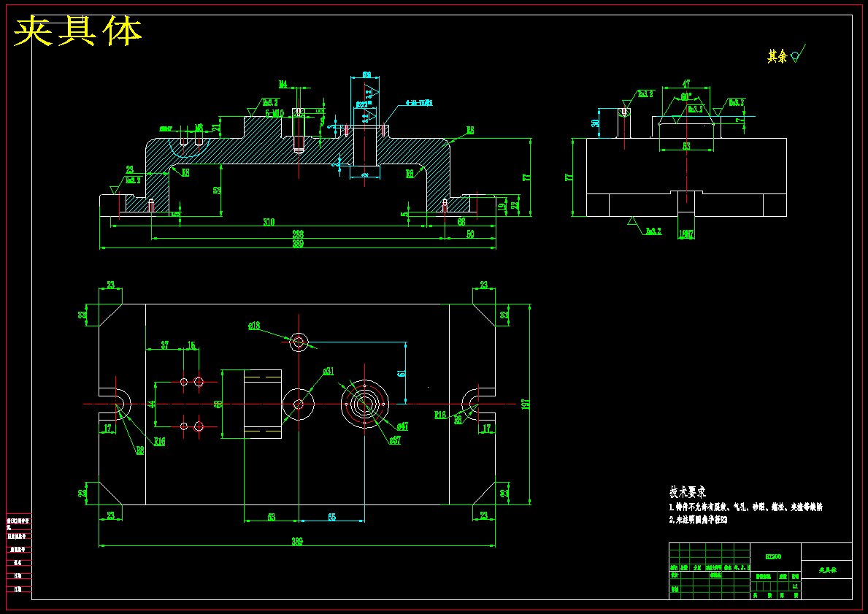
Task: Select the 288 dimension in the section view
Action: pyautogui.click(x=298, y=234)
